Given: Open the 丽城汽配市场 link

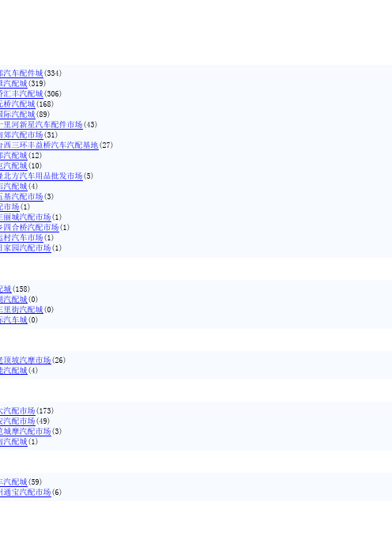Looking at the screenshot, I should coord(25,217).
